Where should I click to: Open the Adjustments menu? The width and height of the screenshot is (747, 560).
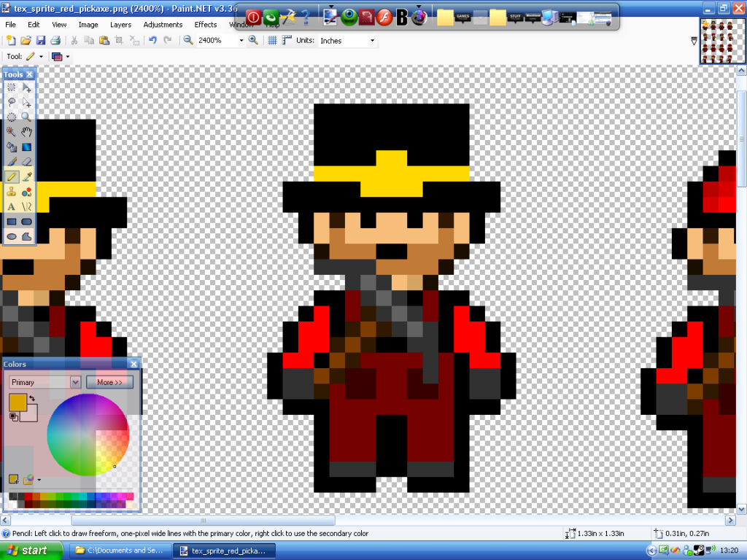coord(163,24)
